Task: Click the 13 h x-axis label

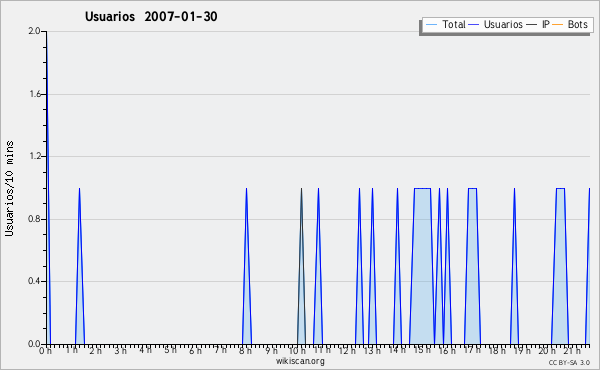Action: coord(372,350)
